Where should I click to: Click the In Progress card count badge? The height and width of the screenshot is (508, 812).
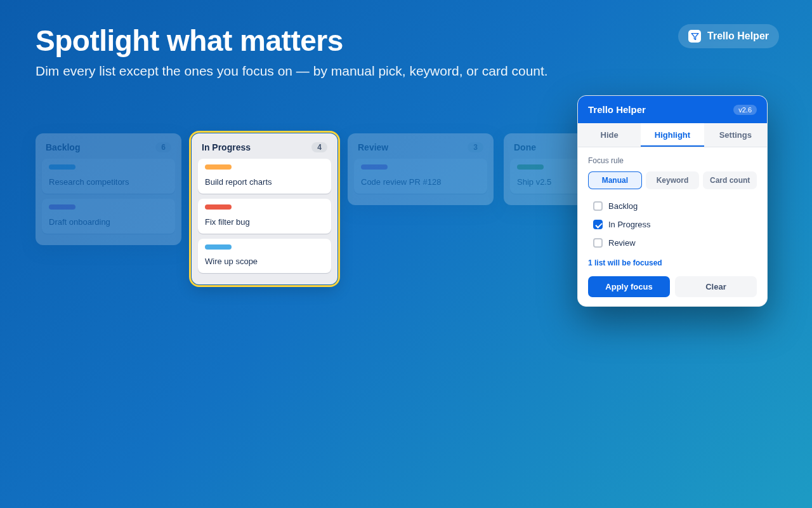319,147
